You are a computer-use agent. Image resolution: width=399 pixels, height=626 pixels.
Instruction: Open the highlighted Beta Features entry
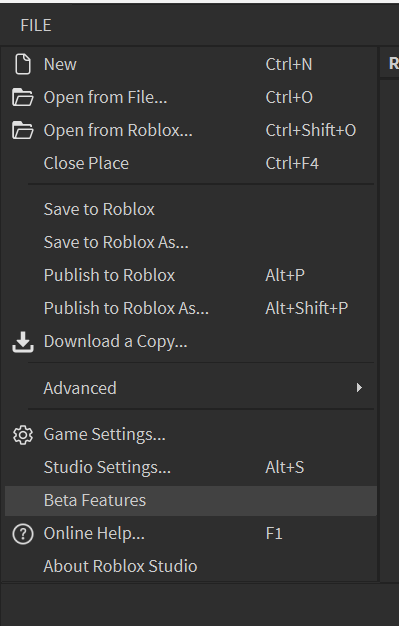pos(191,501)
